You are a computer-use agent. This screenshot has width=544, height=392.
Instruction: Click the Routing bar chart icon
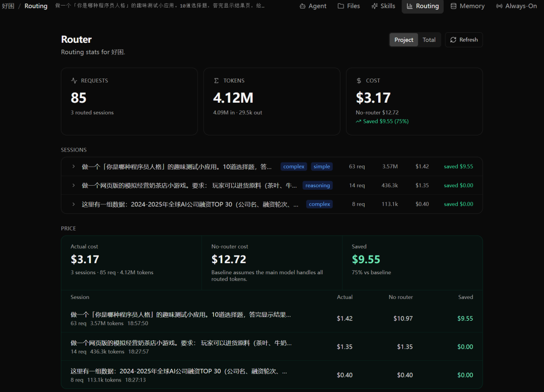tap(410, 6)
